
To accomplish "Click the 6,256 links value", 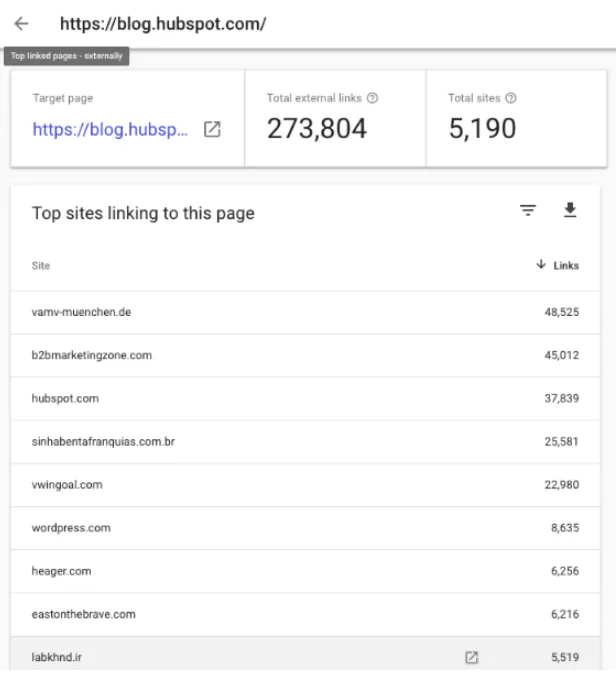I will coord(565,571).
